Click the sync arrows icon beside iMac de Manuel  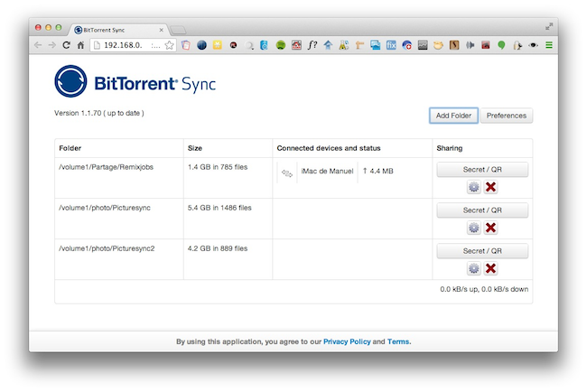(287, 173)
